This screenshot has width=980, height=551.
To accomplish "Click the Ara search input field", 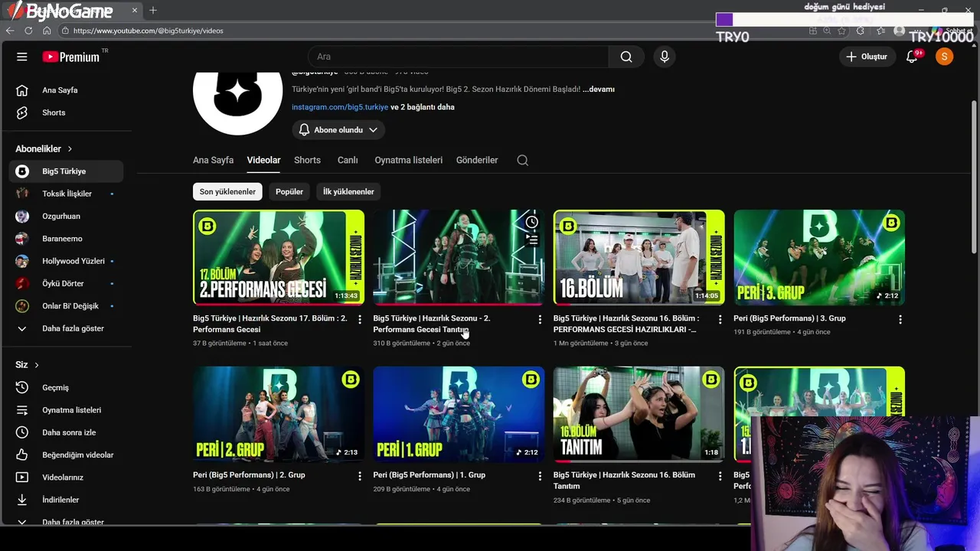I will (458, 57).
